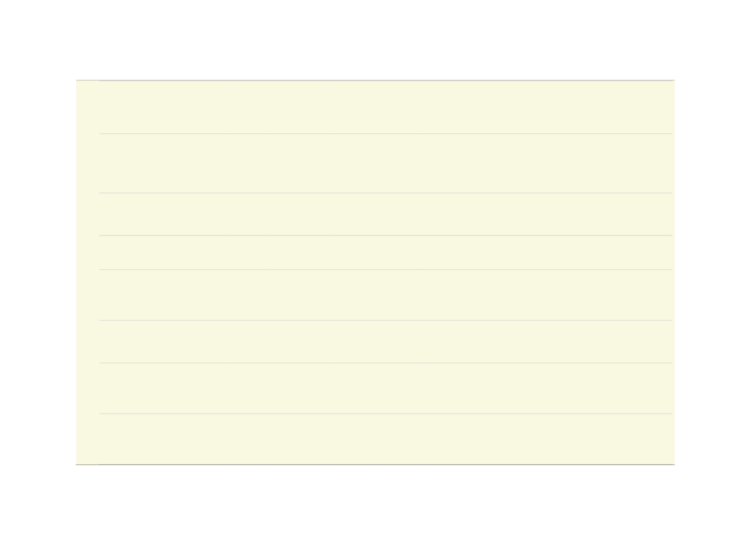Click the white area above the panel
The width and height of the screenshot is (756, 535).
378,39
